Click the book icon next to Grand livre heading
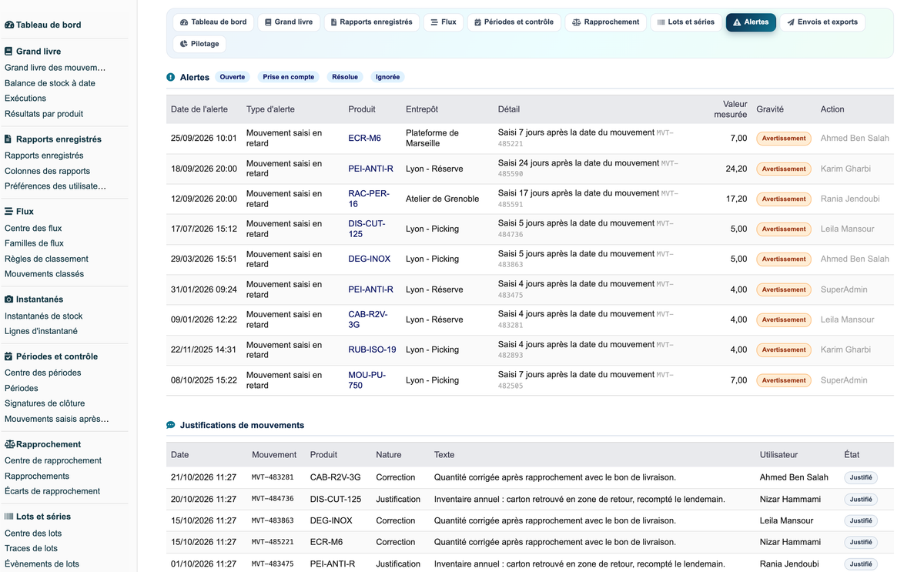The image size is (924, 572). click(8, 52)
